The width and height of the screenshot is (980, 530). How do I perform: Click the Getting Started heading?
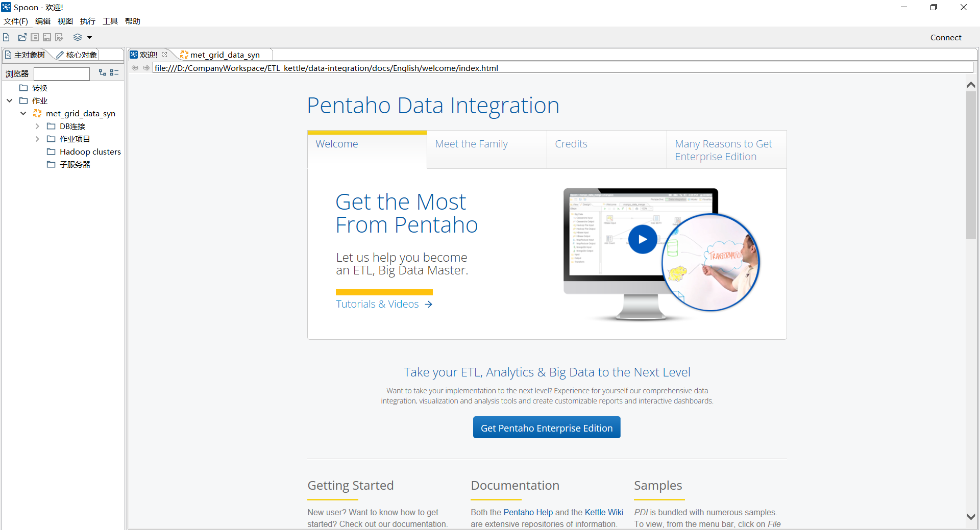coord(351,485)
